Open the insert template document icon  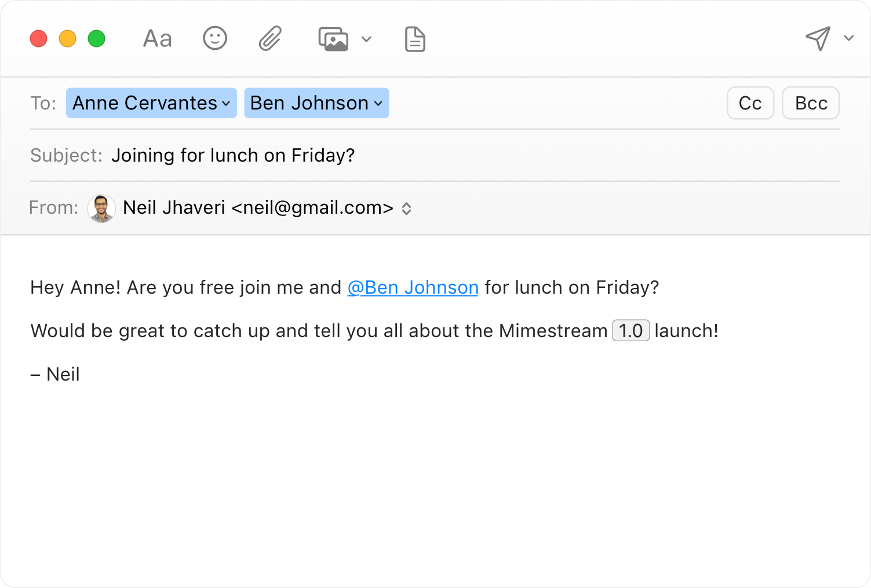click(415, 39)
